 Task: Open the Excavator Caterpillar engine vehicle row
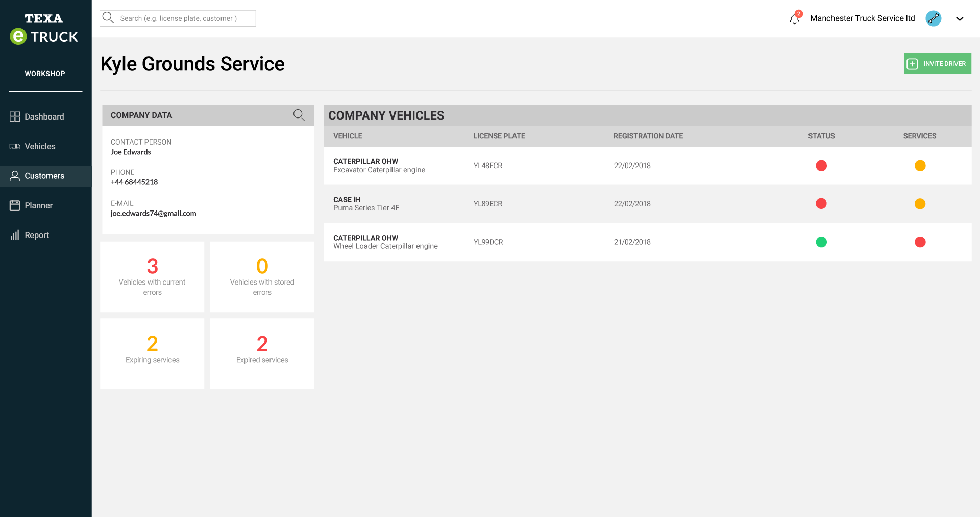[648, 166]
